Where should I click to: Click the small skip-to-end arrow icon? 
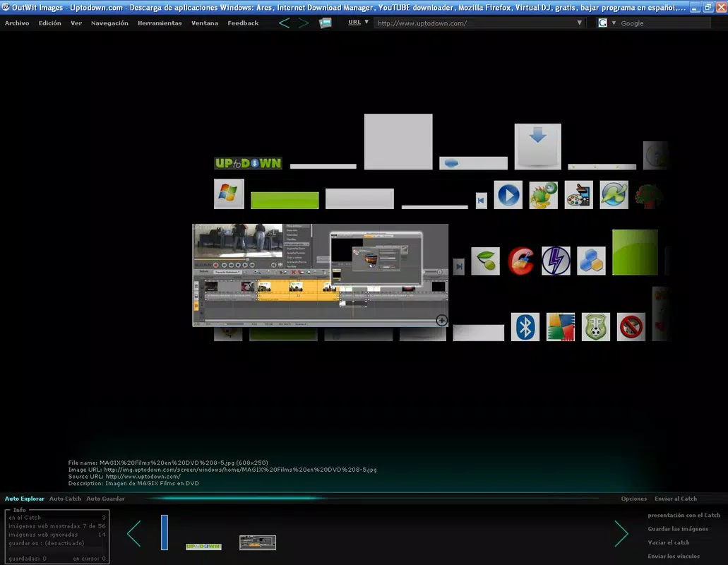[459, 266]
